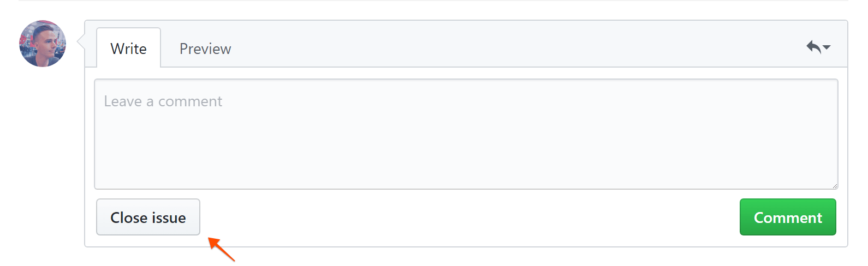Click the saved replies arrow icon
868x266 pixels.
coord(813,47)
